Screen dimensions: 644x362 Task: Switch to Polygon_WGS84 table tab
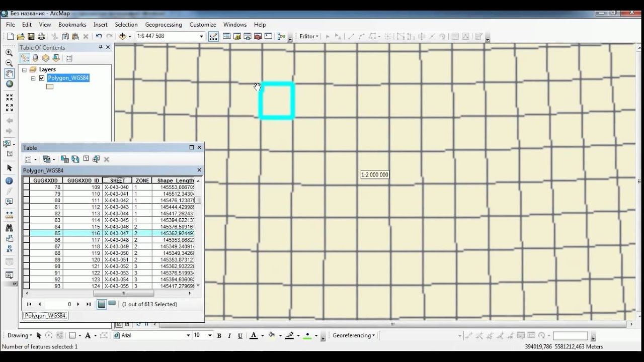click(x=45, y=316)
